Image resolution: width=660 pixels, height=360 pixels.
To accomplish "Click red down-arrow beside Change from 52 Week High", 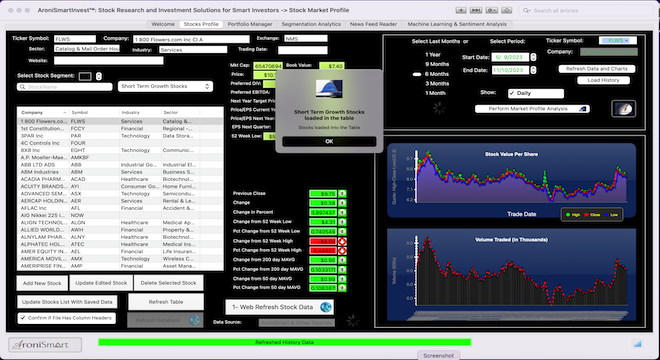I will tap(342, 241).
